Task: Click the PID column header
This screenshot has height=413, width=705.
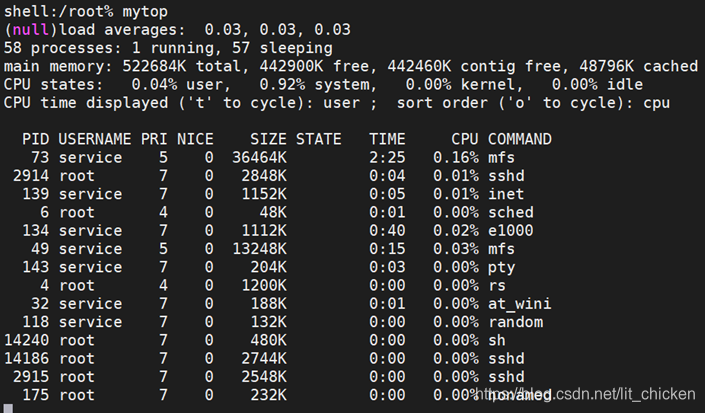Action: pyautogui.click(x=36, y=139)
